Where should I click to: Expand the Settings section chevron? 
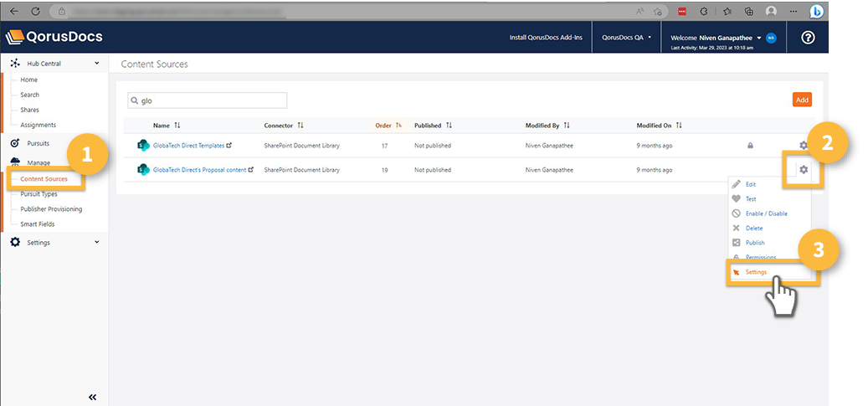(97, 242)
